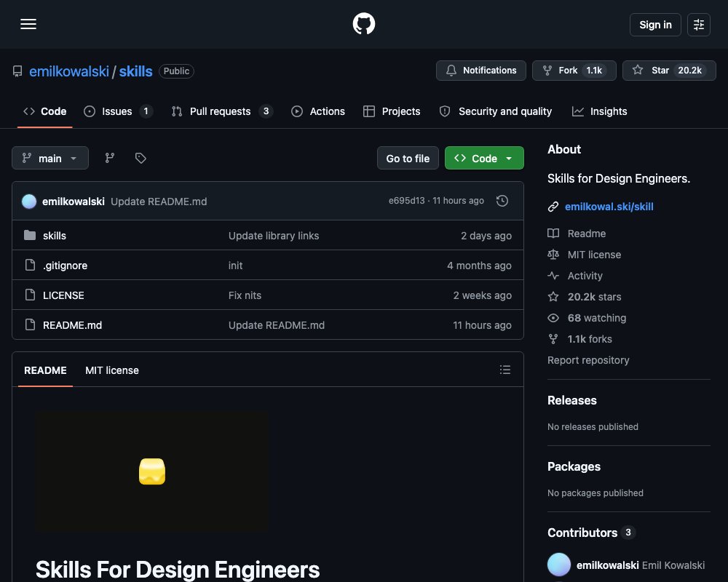Open the LICENSE file
This screenshot has width=728, height=582.
coord(63,295)
